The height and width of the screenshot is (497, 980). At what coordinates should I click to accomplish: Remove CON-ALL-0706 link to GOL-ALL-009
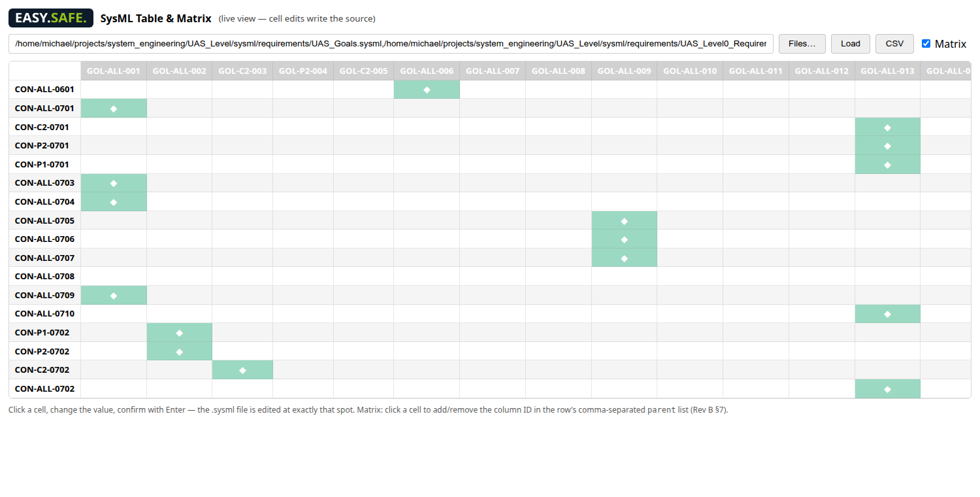coord(624,239)
